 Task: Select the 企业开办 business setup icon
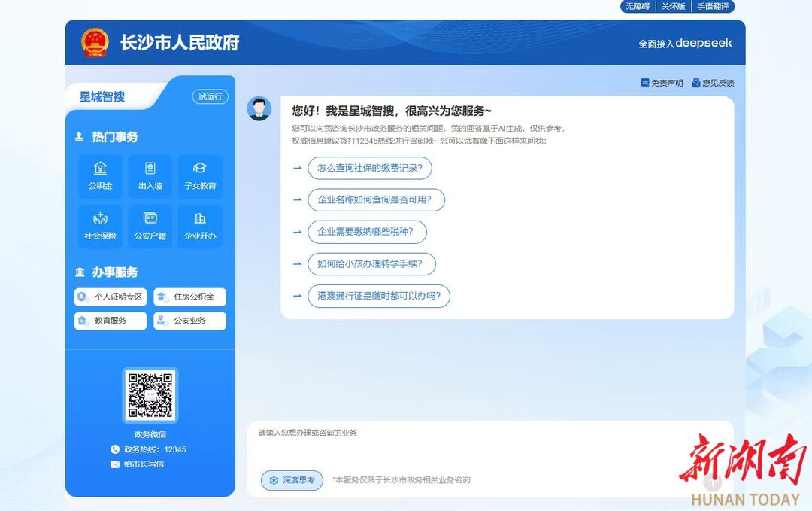pyautogui.click(x=200, y=226)
